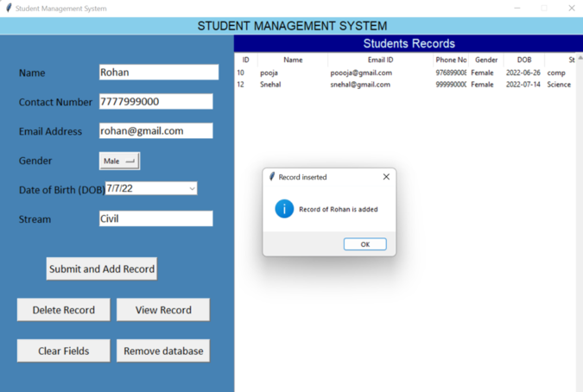
Task: Click the Delete Record button
Action: point(64,309)
